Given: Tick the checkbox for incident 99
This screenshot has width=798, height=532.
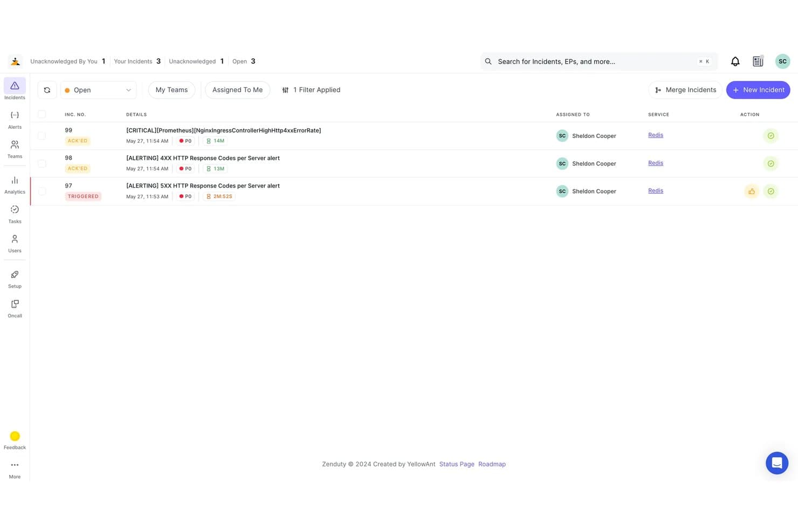Looking at the screenshot, I should tap(42, 136).
